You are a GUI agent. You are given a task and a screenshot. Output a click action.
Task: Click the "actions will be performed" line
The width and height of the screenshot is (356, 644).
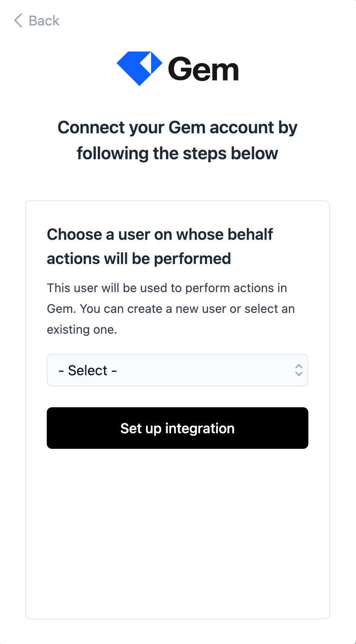[x=139, y=258]
